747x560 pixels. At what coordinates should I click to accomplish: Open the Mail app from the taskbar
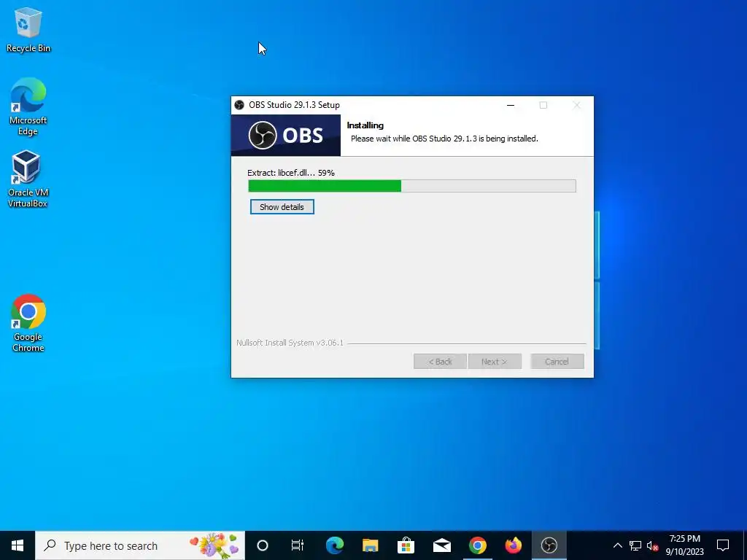coord(441,545)
